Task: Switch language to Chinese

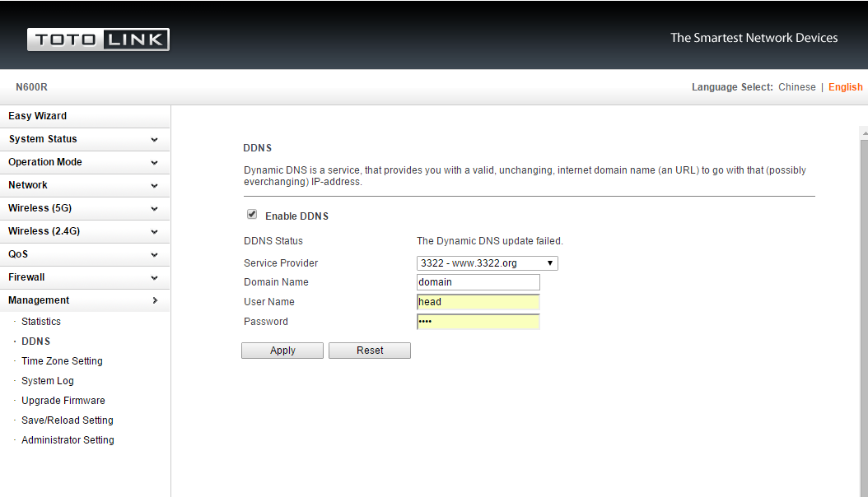Action: click(796, 86)
